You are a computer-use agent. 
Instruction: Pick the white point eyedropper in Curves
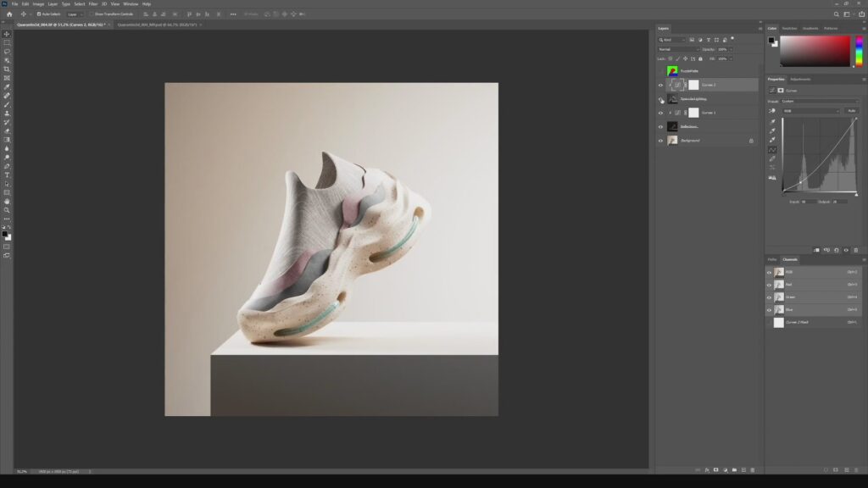coord(772,140)
